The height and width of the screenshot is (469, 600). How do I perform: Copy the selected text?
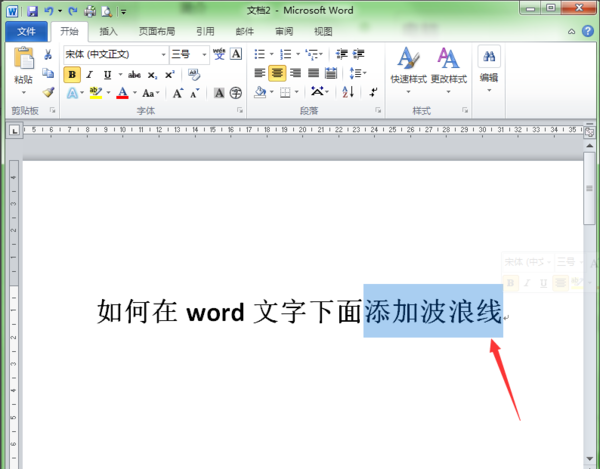point(48,73)
